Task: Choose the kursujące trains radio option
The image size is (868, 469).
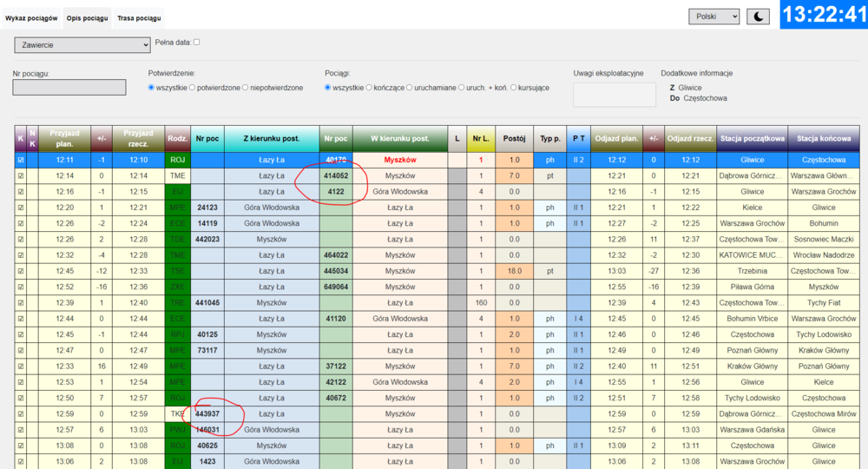Action: (514, 88)
